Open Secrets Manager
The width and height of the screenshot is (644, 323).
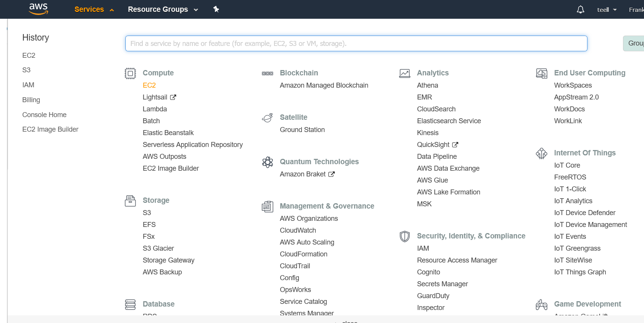pyautogui.click(x=442, y=284)
